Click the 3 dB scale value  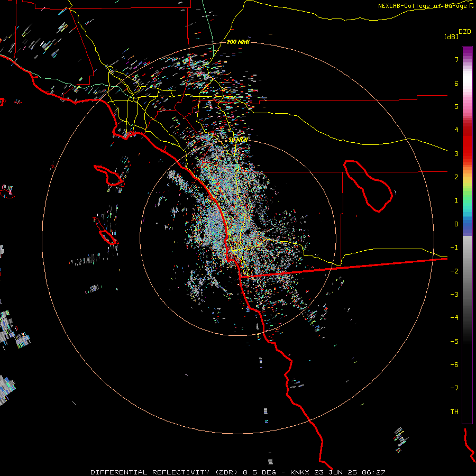pyautogui.click(x=456, y=153)
